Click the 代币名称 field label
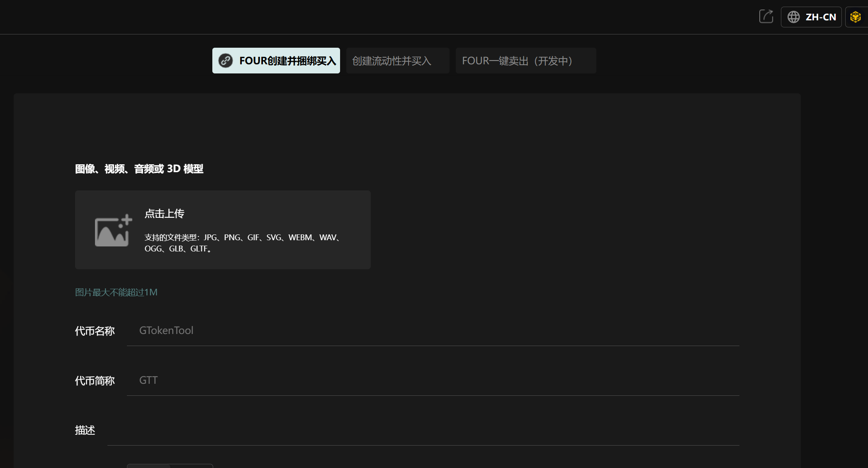The height and width of the screenshot is (468, 868). (95, 331)
